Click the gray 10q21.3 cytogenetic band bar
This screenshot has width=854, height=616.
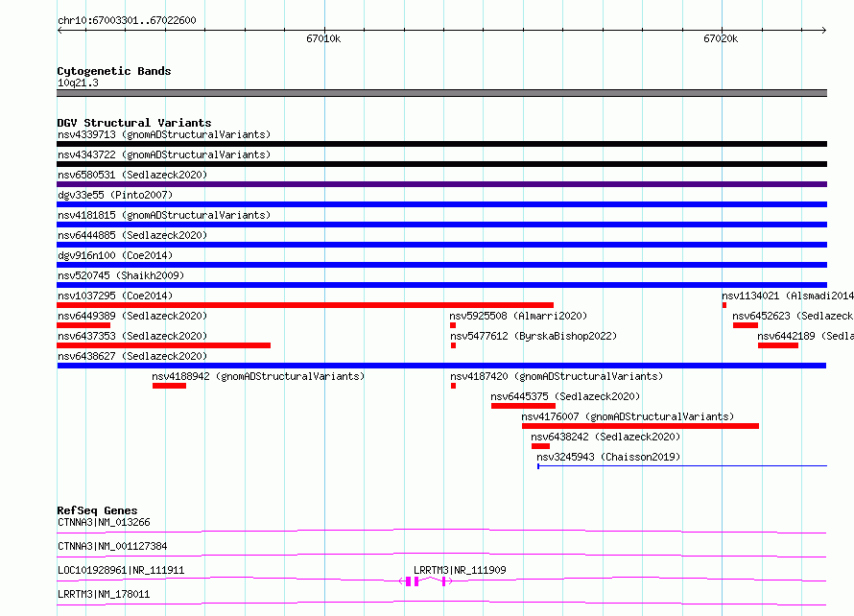pyautogui.click(x=441, y=93)
